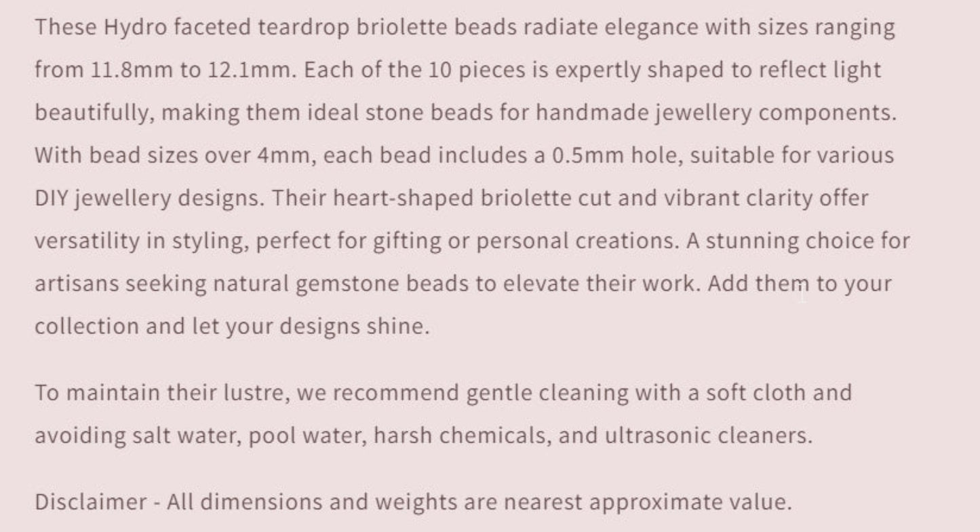Click the word "lustre" in care instructions
Image resolution: width=980 pixels, height=532 pixels.
coord(258,392)
